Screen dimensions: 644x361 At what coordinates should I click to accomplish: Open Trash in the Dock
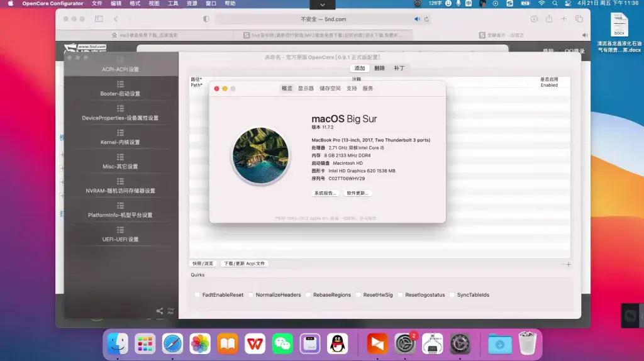[x=528, y=343]
